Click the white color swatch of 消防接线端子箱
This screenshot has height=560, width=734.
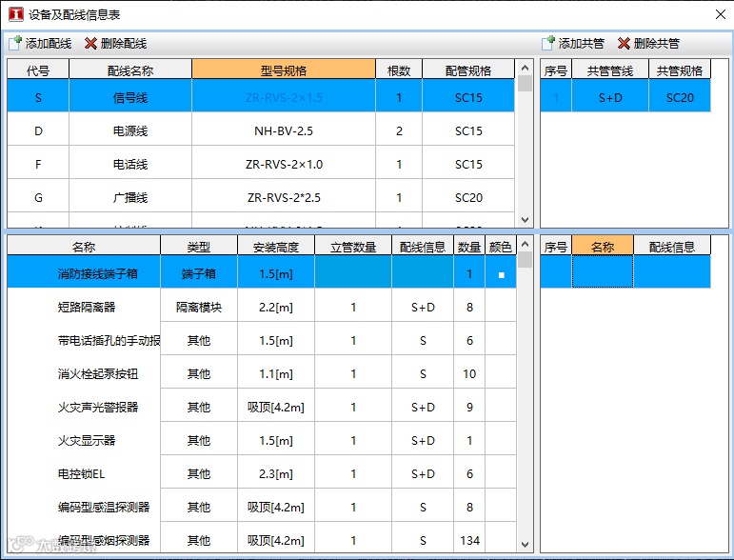click(x=502, y=275)
